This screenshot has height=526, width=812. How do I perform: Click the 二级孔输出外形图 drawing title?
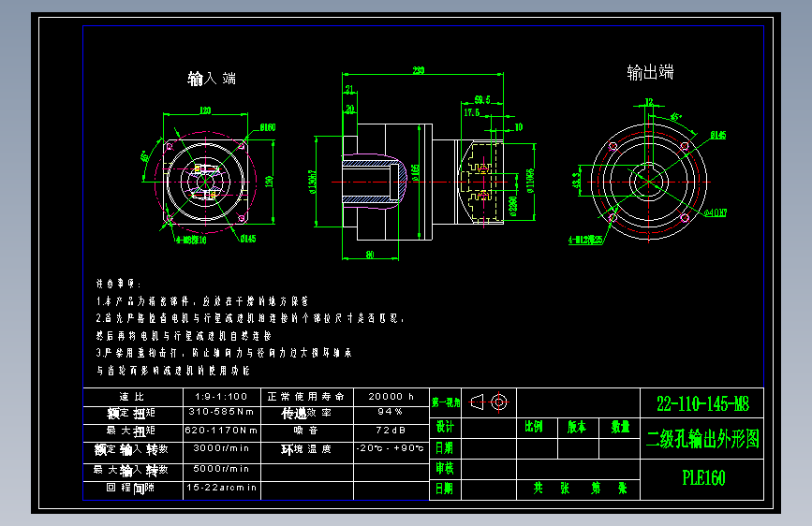click(x=702, y=439)
